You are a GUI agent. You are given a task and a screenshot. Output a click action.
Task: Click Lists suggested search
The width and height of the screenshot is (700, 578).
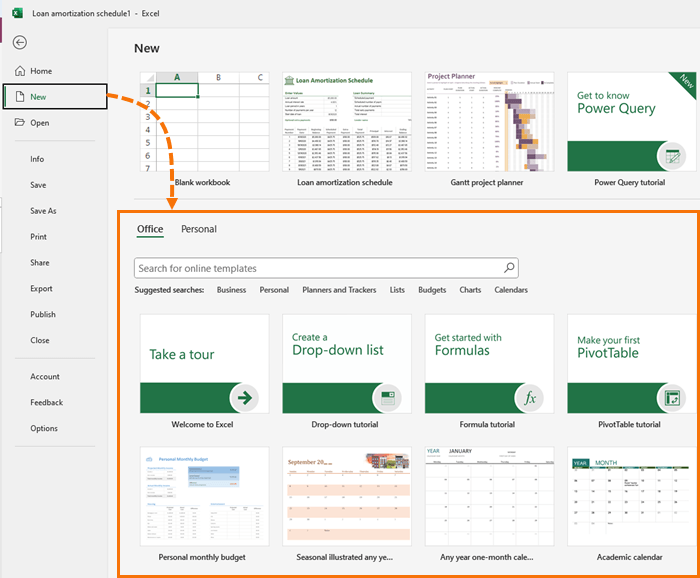tap(397, 290)
